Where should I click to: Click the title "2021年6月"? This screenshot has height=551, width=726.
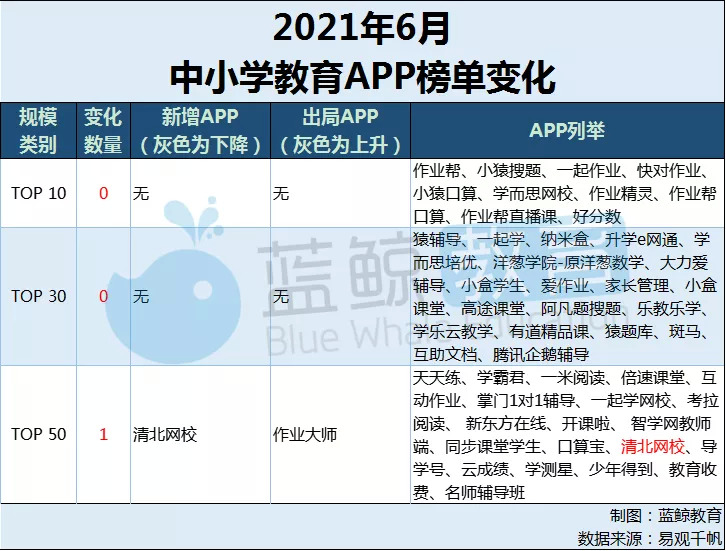click(x=362, y=29)
